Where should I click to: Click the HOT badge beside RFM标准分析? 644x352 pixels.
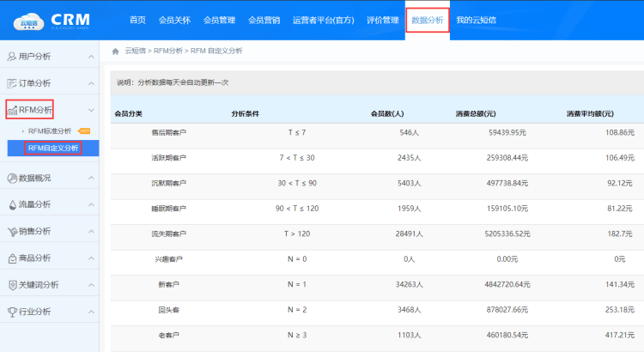coord(84,131)
